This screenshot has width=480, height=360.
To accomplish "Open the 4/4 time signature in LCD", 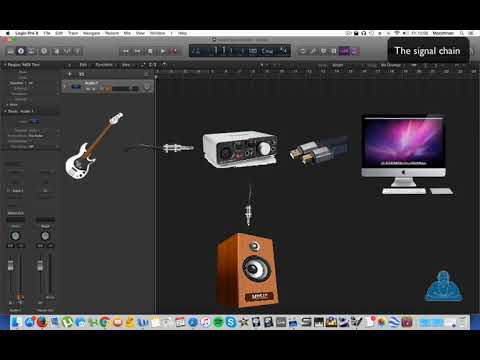I will [283, 50].
